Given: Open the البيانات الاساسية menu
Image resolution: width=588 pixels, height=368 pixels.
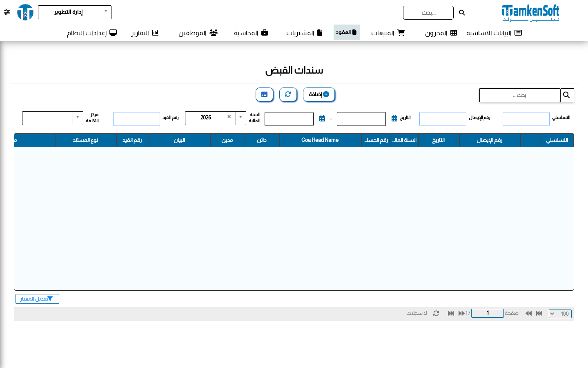Looking at the screenshot, I should point(494,33).
